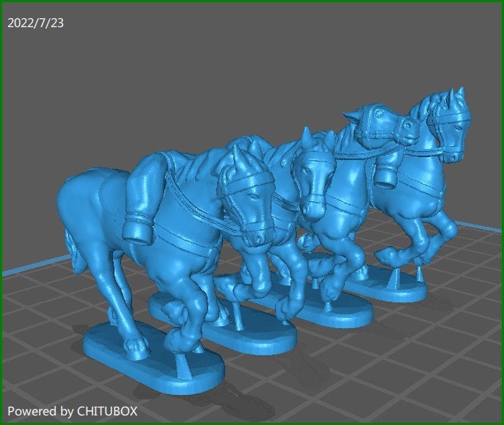The width and height of the screenshot is (504, 425).
Task: Click the 'Powered by CHITUBOX' text
Action: pos(73,411)
